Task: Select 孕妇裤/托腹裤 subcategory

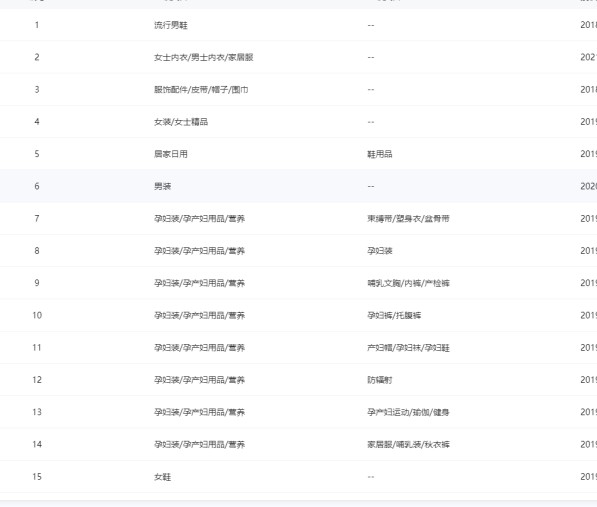Action: (394, 316)
